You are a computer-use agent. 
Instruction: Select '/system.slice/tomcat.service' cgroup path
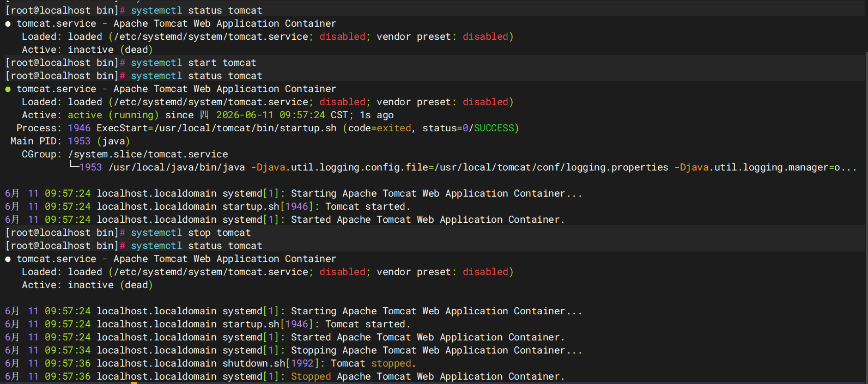pyautogui.click(x=148, y=154)
